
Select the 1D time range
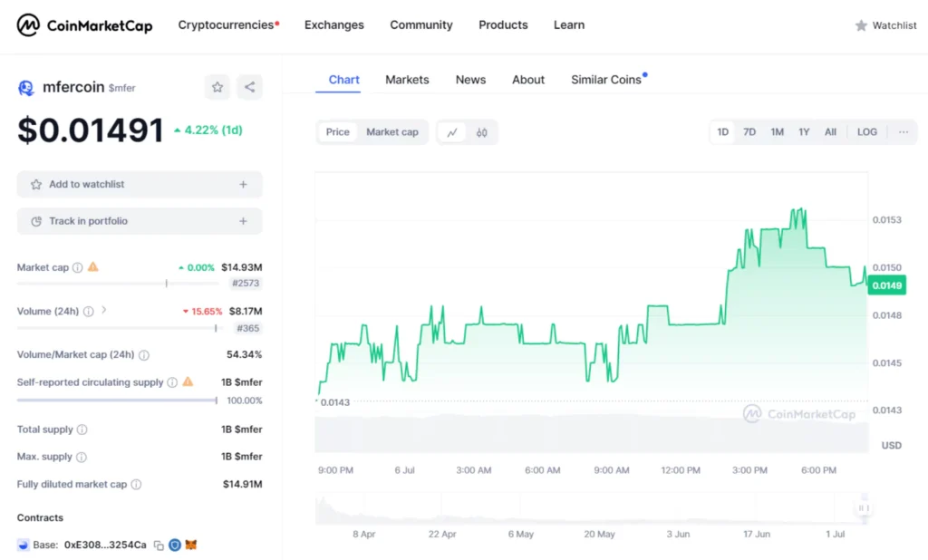pos(722,132)
